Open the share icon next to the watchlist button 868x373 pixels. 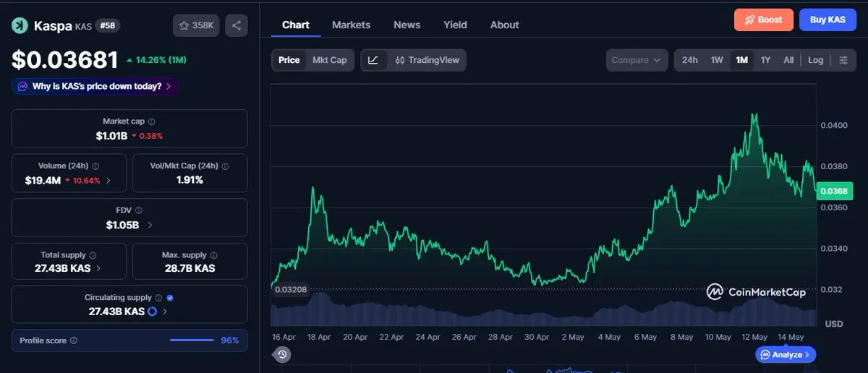(237, 25)
